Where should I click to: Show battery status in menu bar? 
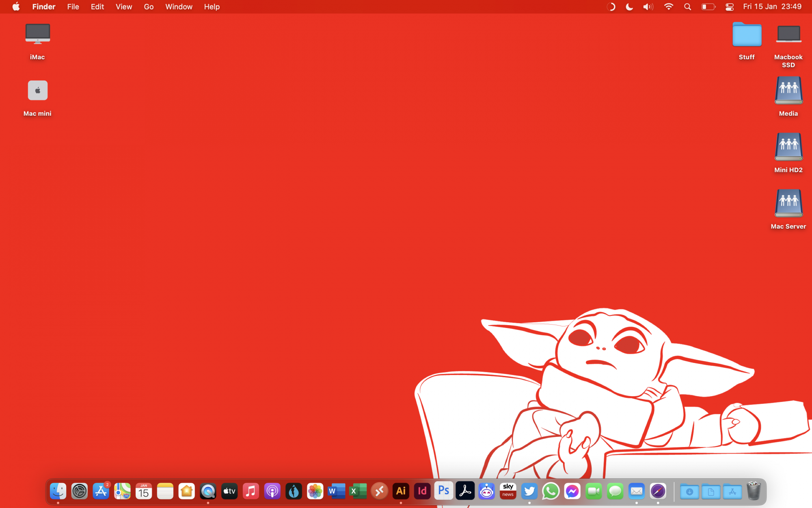(708, 7)
